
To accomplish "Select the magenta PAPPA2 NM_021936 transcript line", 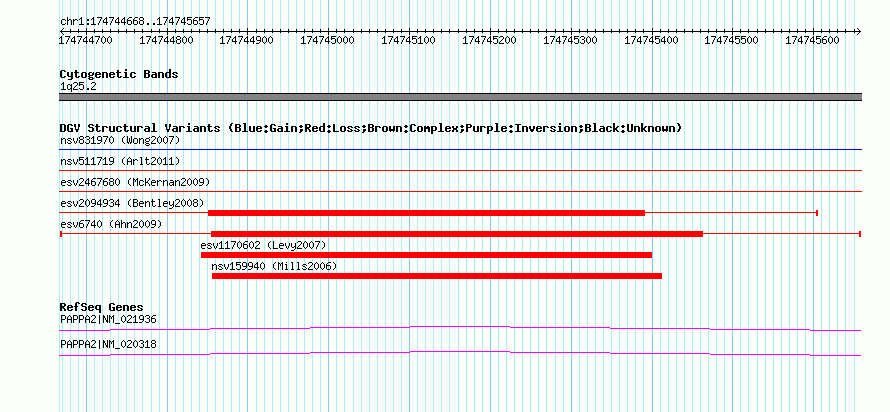I will tap(460, 328).
